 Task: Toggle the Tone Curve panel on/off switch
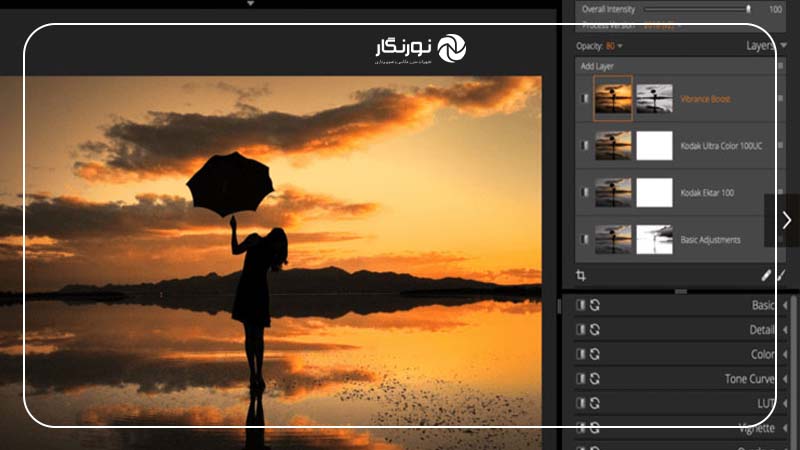[x=581, y=379]
